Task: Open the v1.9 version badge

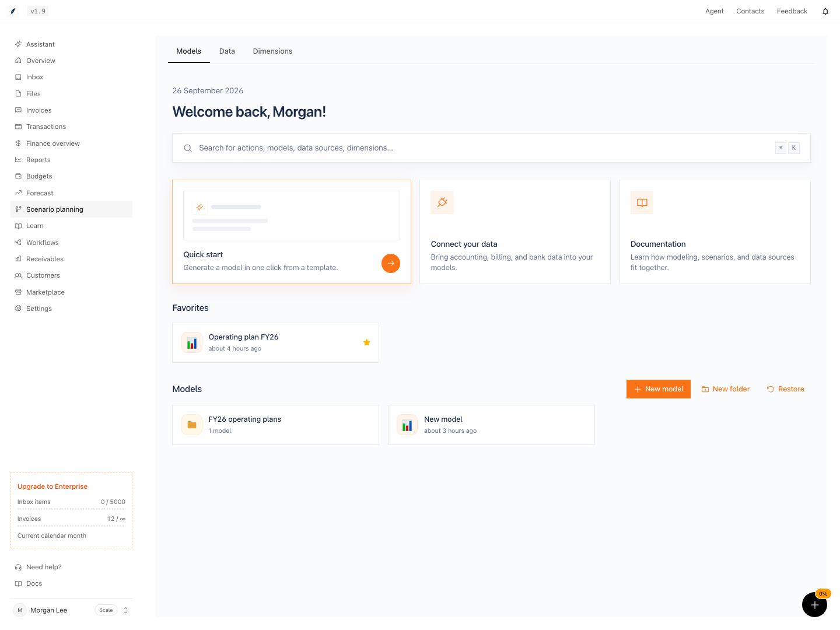Action: tap(38, 11)
